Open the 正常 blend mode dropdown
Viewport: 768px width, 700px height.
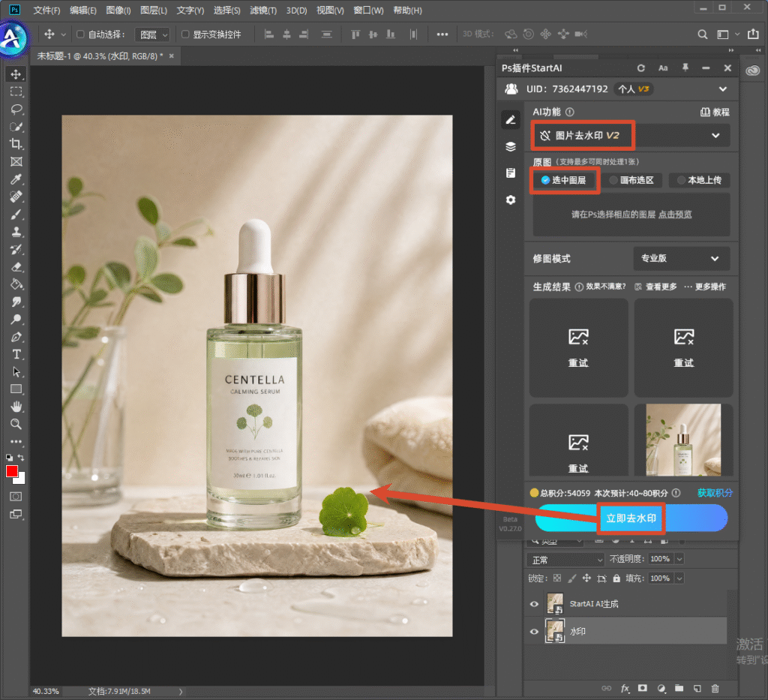tap(565, 560)
